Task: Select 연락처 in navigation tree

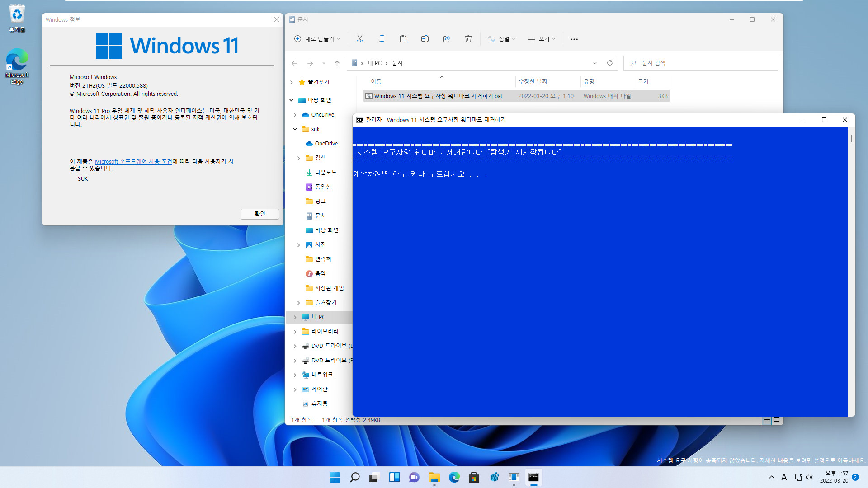Action: click(x=323, y=259)
